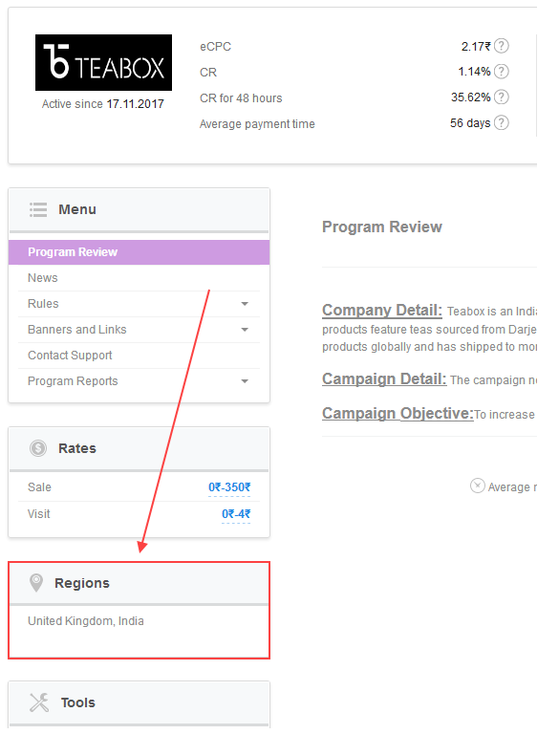This screenshot has height=756, width=559.
Task: Click the Sale rate 0₹-350₹ link
Action: 229,487
